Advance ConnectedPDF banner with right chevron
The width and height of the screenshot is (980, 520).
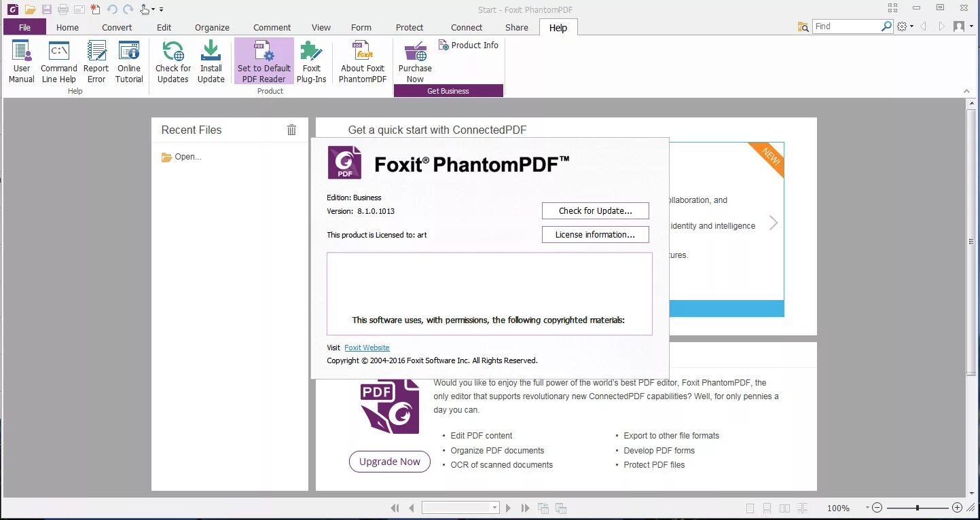[x=773, y=223]
